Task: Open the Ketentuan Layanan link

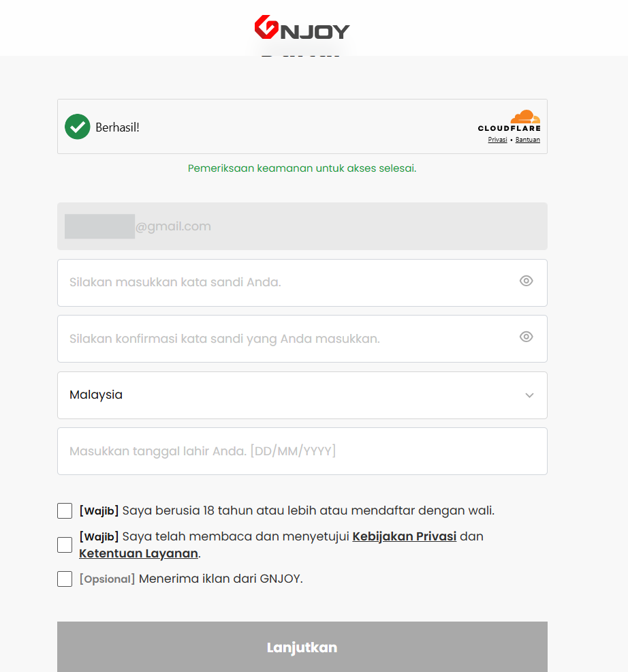Action: coord(138,553)
